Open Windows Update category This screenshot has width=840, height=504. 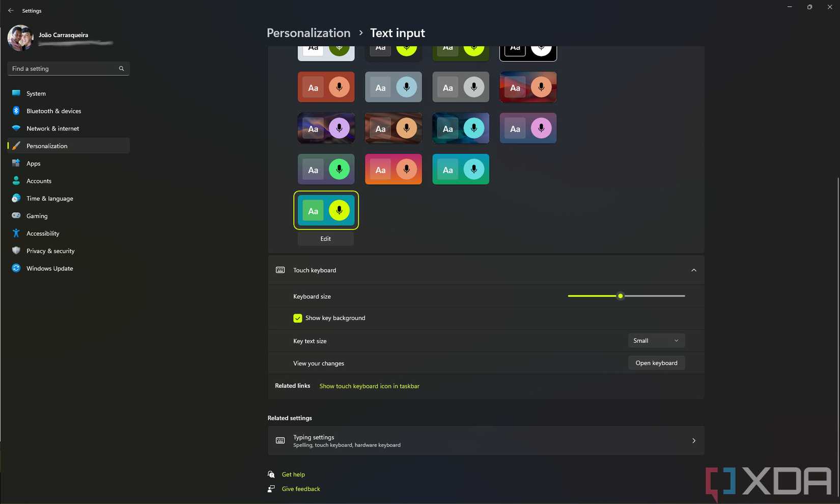(69, 268)
